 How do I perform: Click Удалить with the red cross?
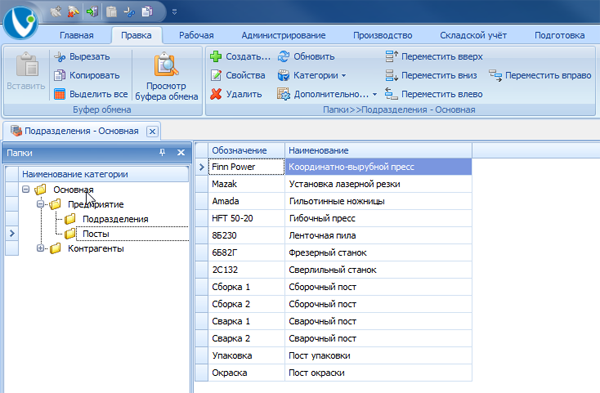point(236,94)
